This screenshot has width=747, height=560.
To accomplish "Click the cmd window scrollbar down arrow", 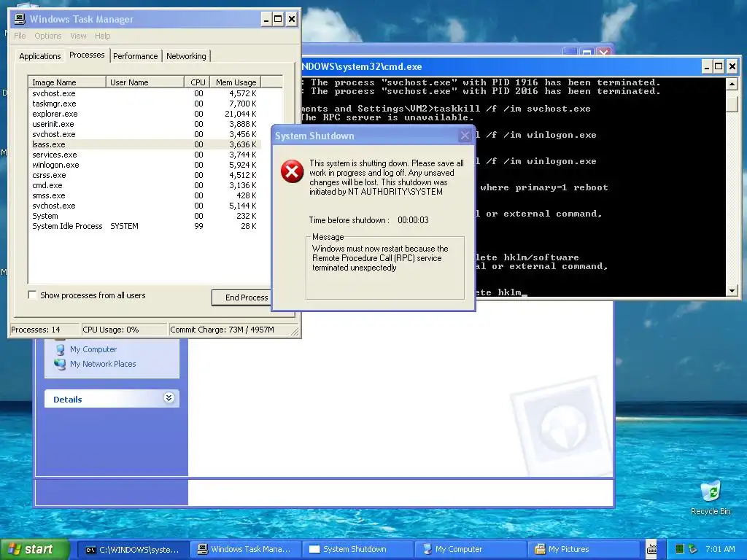I will pos(732,290).
